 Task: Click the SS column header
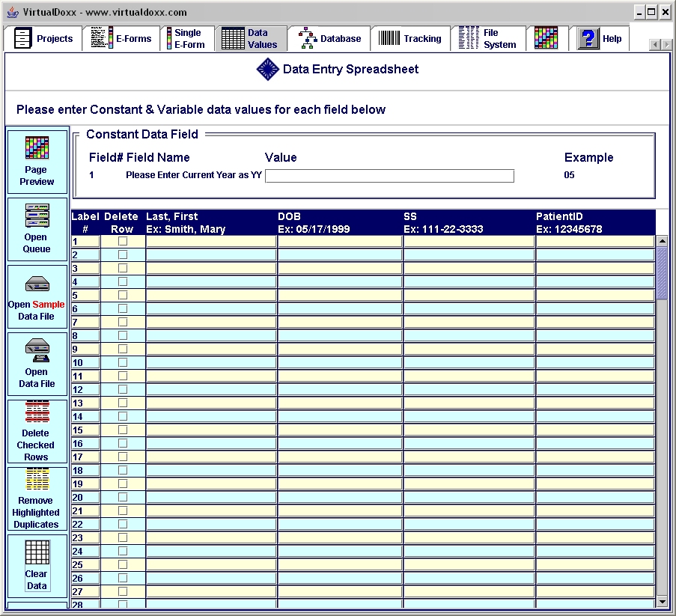[x=469, y=223]
